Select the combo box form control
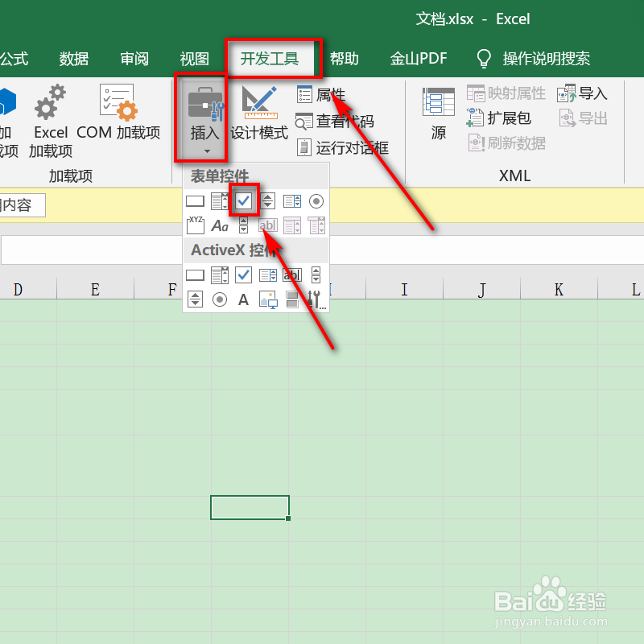Viewport: 644px width, 644px height. [x=219, y=201]
